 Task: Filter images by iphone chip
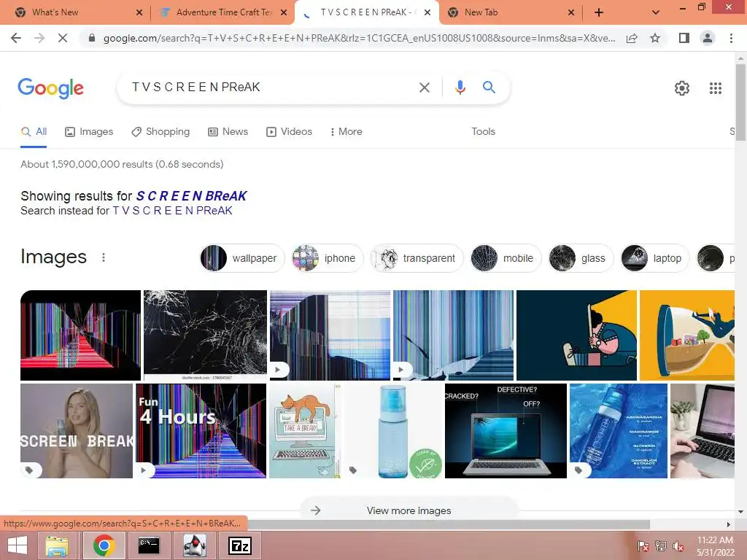[x=328, y=258]
